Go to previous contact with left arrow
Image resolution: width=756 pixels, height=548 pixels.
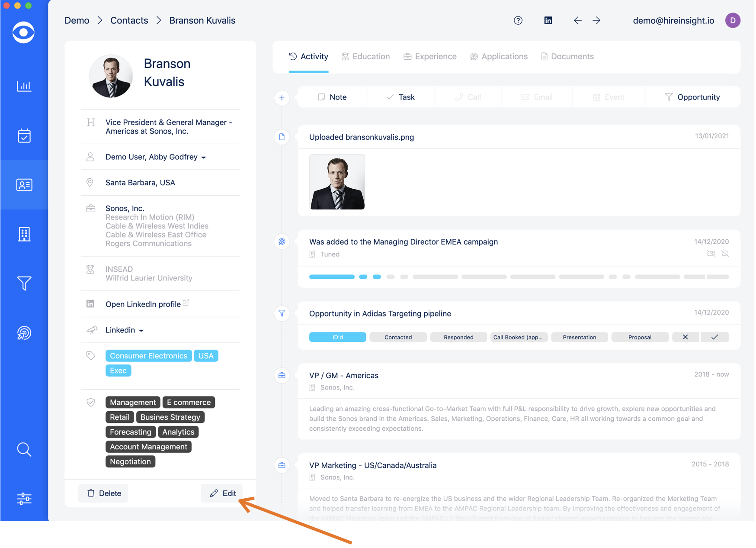point(577,20)
